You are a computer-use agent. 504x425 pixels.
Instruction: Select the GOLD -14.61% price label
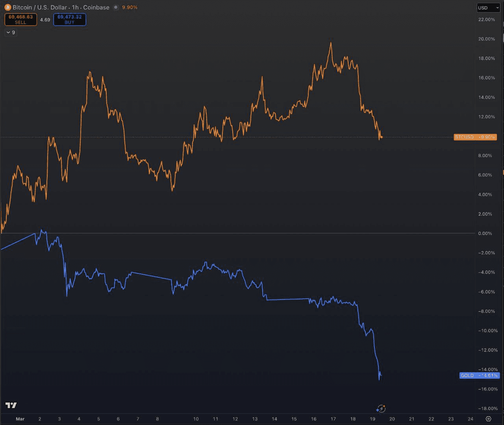479,375
